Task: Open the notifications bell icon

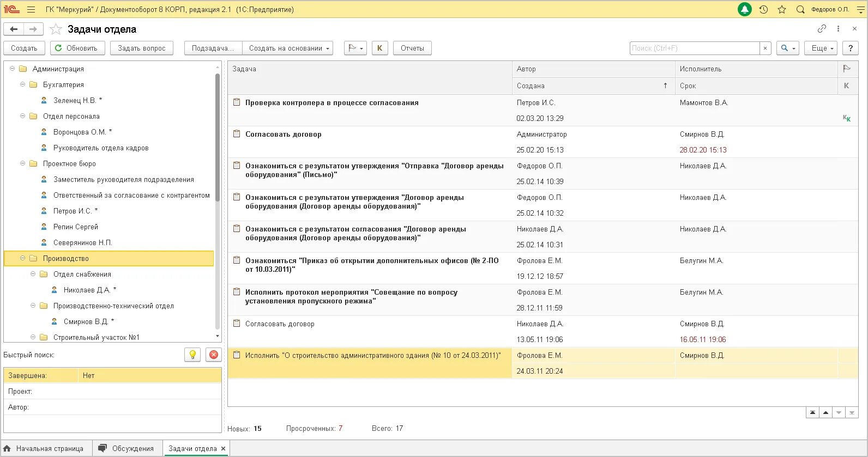Action: coord(744,9)
